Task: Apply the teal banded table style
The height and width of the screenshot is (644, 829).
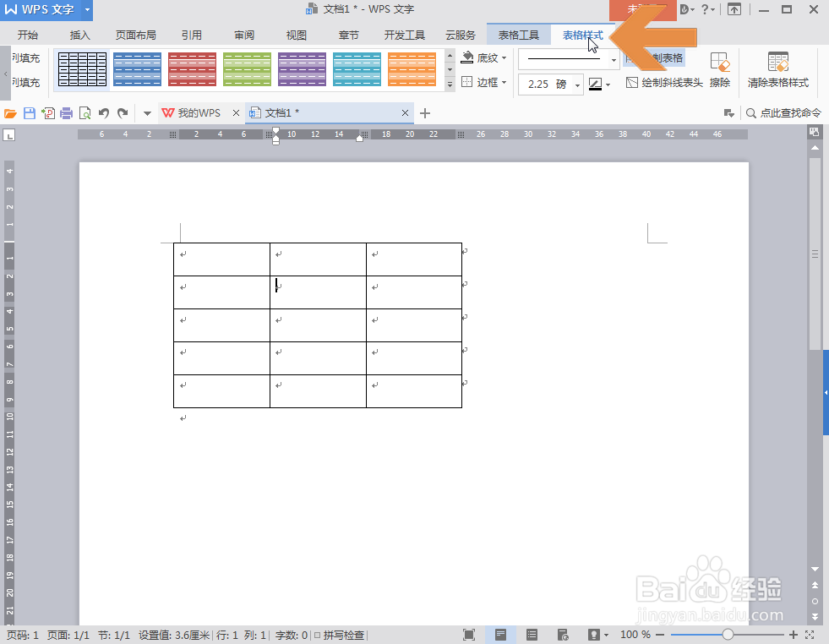Action: coord(357,69)
